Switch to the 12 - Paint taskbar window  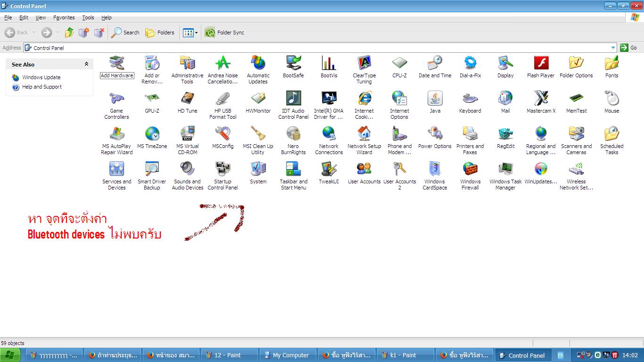(x=230, y=355)
